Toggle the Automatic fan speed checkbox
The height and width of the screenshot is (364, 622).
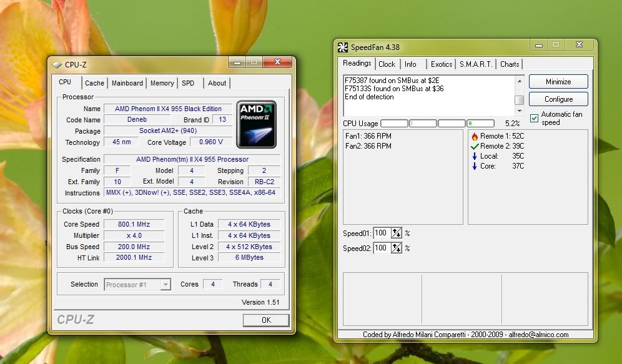tap(535, 118)
